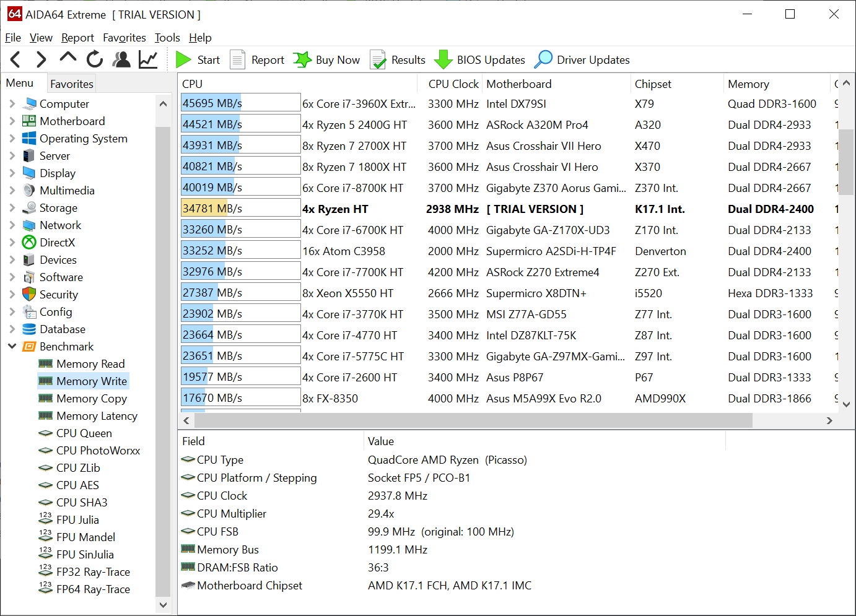Sort by the CPU Clock column header
This screenshot has height=616, width=856.
pyautogui.click(x=453, y=84)
